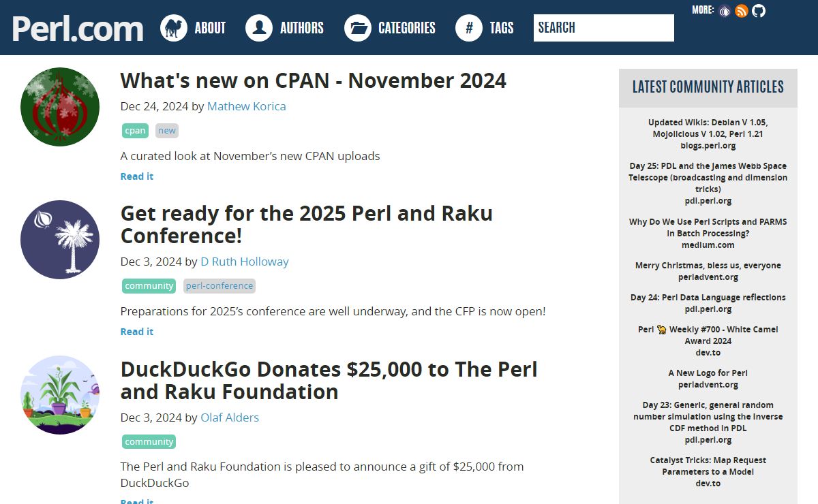Click the CATEGORIES text in header
This screenshot has height=504, width=818.
point(407,28)
